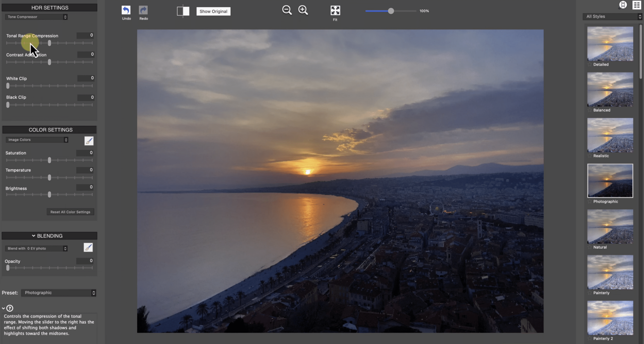This screenshot has height=344, width=644.
Task: Star the Natural preset as favorite
Action: coord(590,247)
